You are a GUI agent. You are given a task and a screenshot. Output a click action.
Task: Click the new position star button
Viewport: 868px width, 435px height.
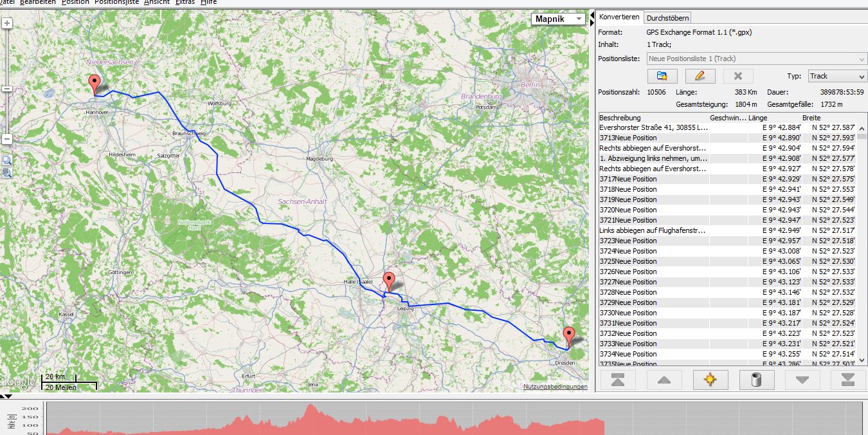pos(710,380)
